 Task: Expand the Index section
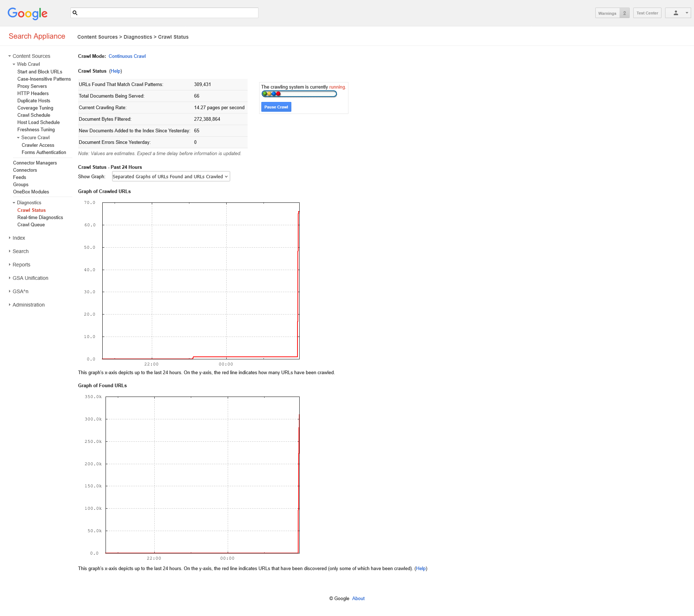pyautogui.click(x=10, y=238)
